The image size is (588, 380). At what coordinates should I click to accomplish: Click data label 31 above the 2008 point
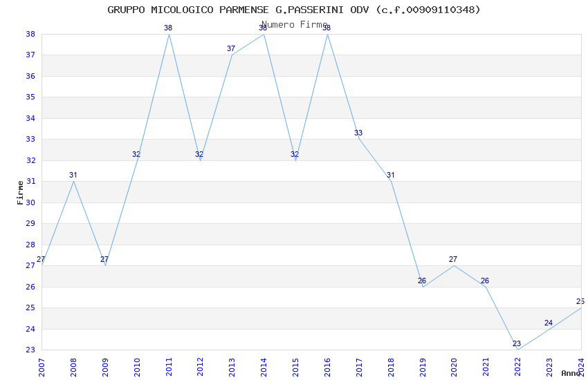73,175
